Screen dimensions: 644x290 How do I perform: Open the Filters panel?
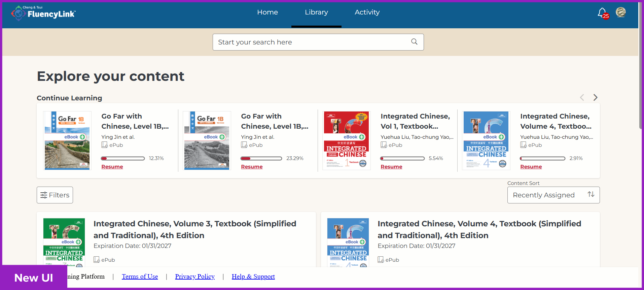[55, 195]
